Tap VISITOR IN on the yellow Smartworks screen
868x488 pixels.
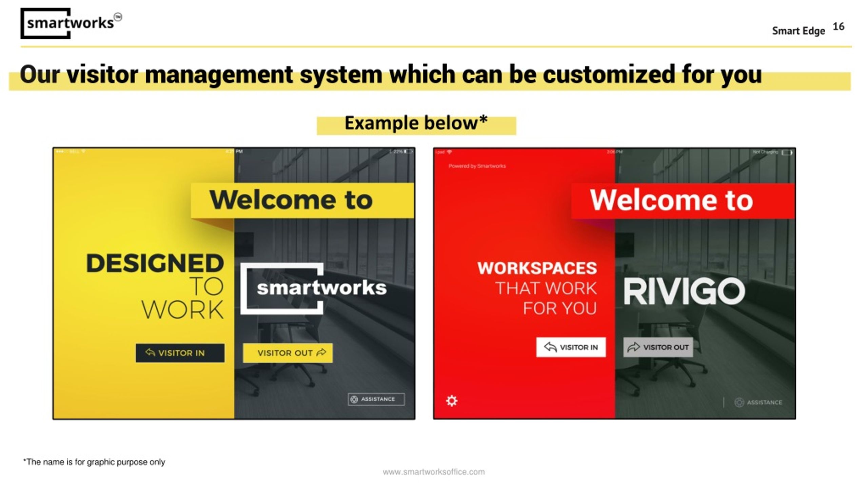click(x=180, y=353)
